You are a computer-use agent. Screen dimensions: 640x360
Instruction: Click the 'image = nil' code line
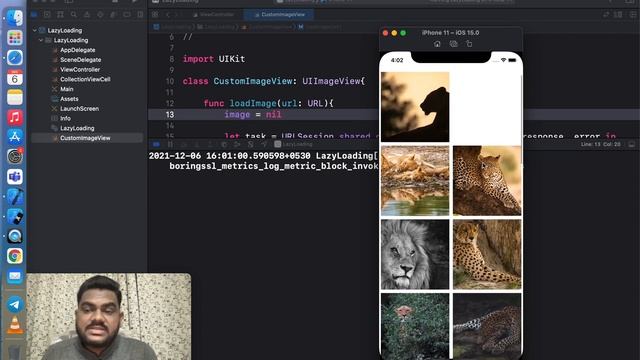pos(253,115)
